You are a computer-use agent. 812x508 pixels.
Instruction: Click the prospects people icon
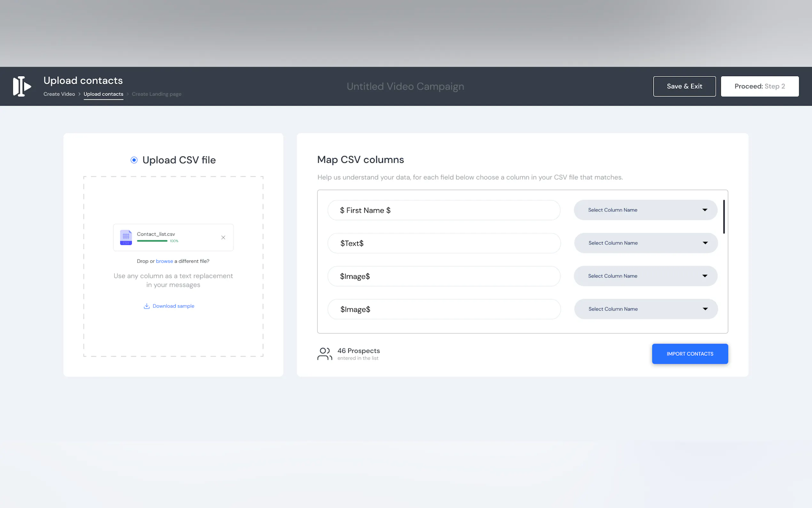point(324,354)
